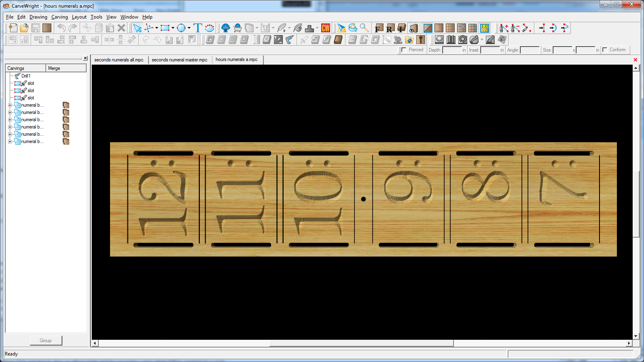Open the Help menu
This screenshot has width=644, height=362.
(x=147, y=17)
